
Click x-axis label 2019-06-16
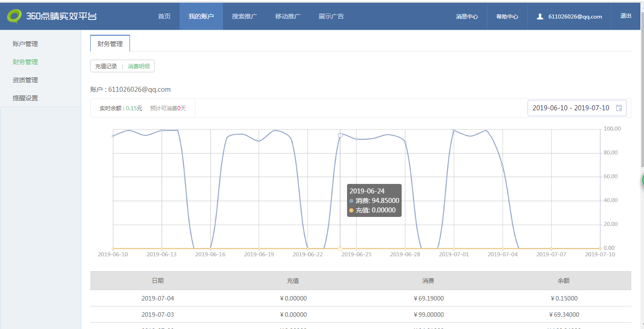click(210, 254)
